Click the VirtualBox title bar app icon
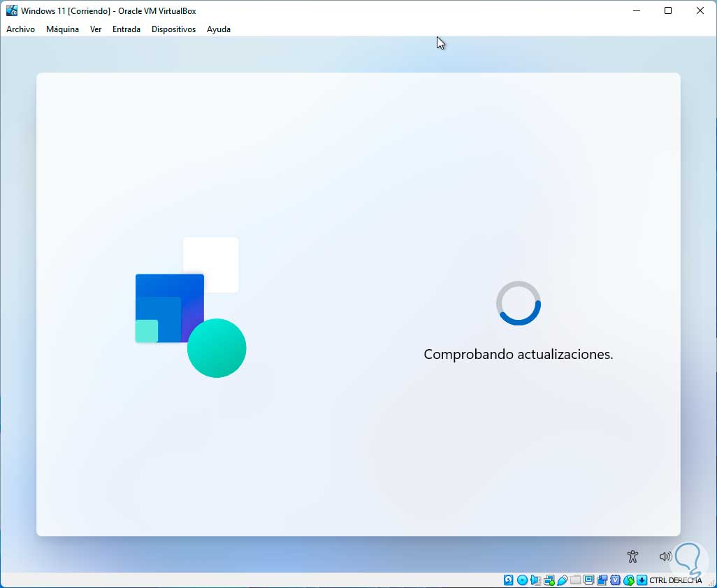This screenshot has height=588, width=717. point(11,10)
